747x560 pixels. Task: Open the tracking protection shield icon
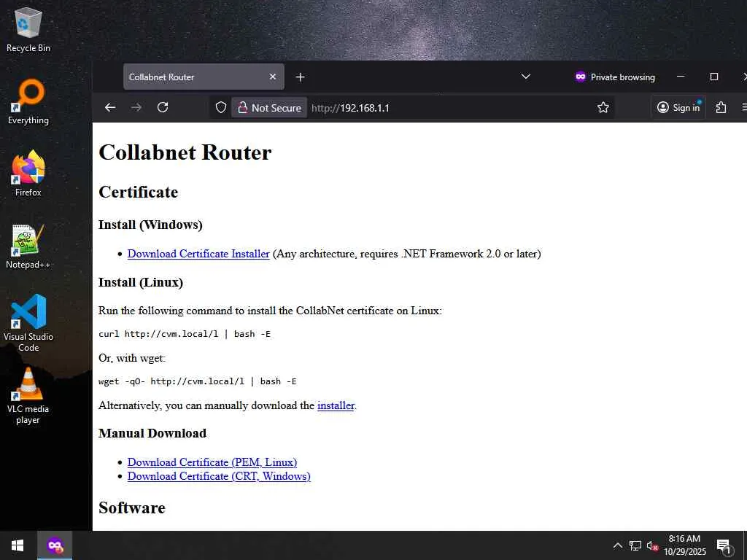220,108
